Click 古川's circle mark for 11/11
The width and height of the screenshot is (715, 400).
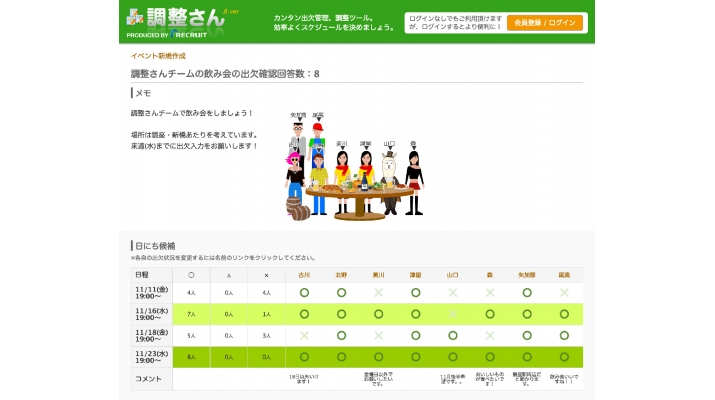304,292
